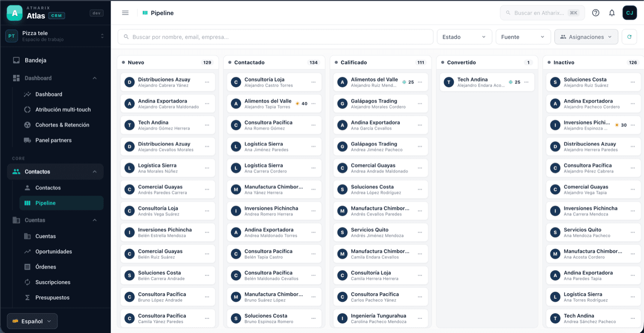Open Consultoría Loja card by Camila Herrera Herrera
Image resolution: width=644 pixels, height=333 pixels.
click(381, 276)
